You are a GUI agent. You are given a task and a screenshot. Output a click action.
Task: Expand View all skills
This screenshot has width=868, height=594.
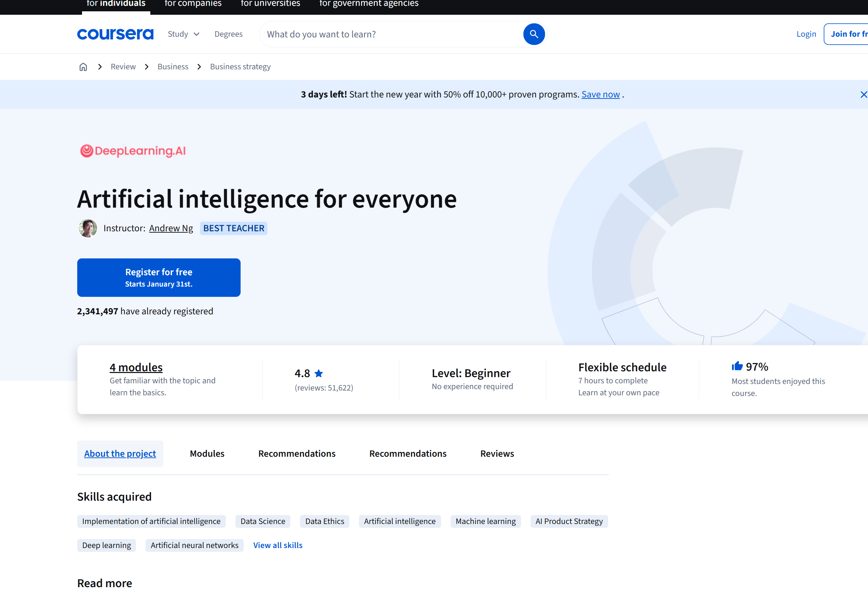pyautogui.click(x=278, y=545)
